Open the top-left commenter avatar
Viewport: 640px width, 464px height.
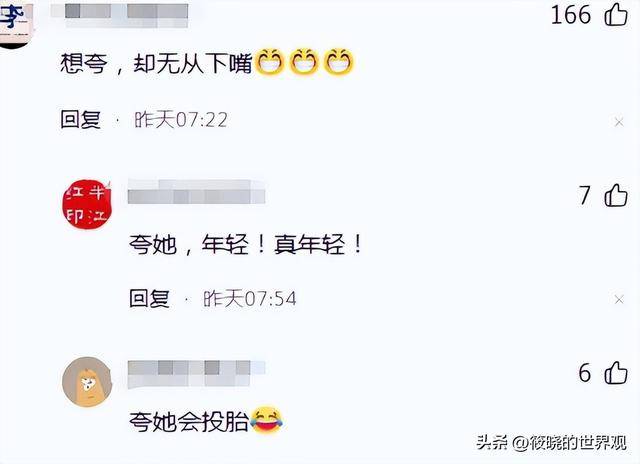pyautogui.click(x=16, y=24)
